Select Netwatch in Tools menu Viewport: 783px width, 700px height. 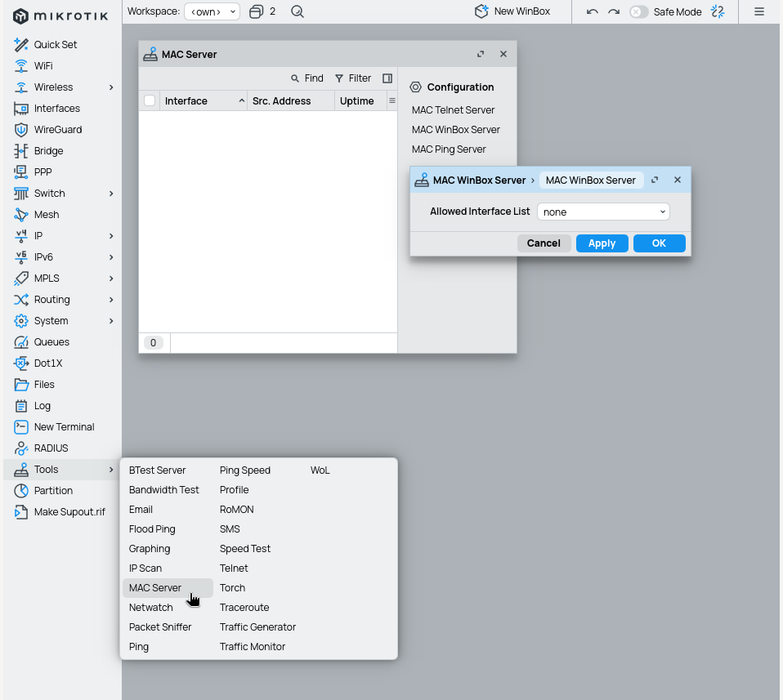(151, 607)
